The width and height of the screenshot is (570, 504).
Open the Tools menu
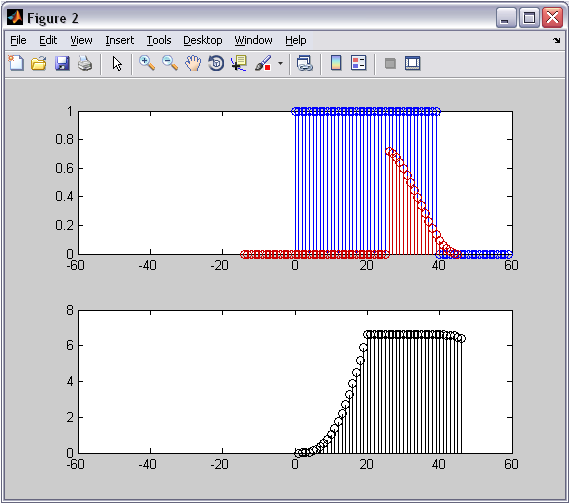[x=159, y=40]
